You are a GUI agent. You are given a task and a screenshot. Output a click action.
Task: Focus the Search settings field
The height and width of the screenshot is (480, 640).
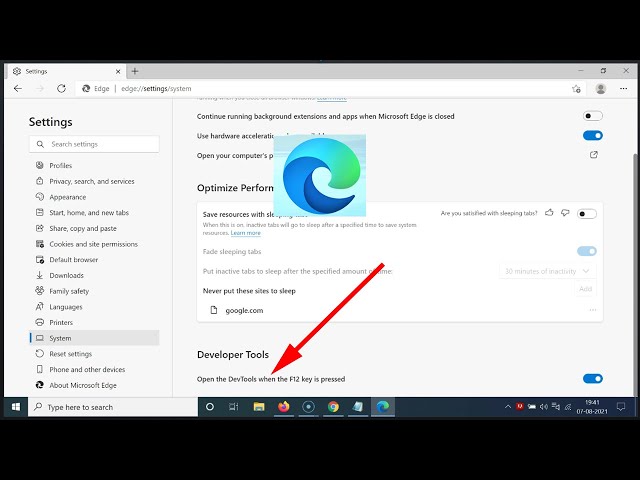click(x=94, y=144)
